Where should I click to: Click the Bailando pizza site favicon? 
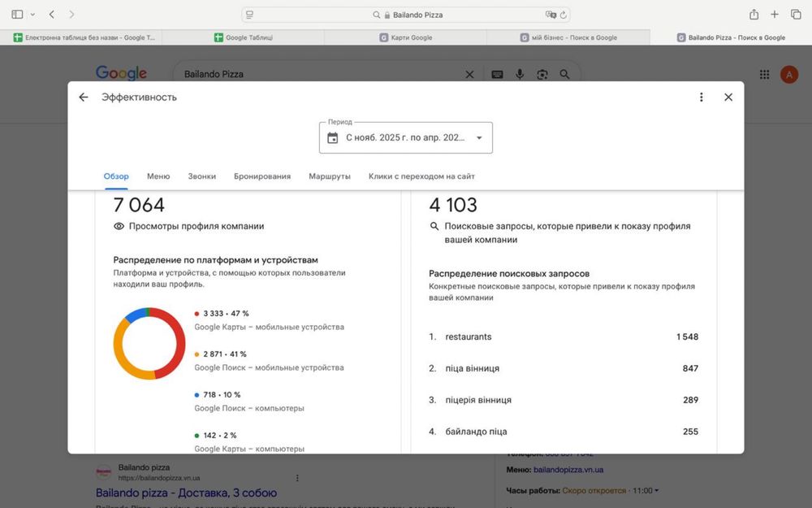pyautogui.click(x=104, y=472)
